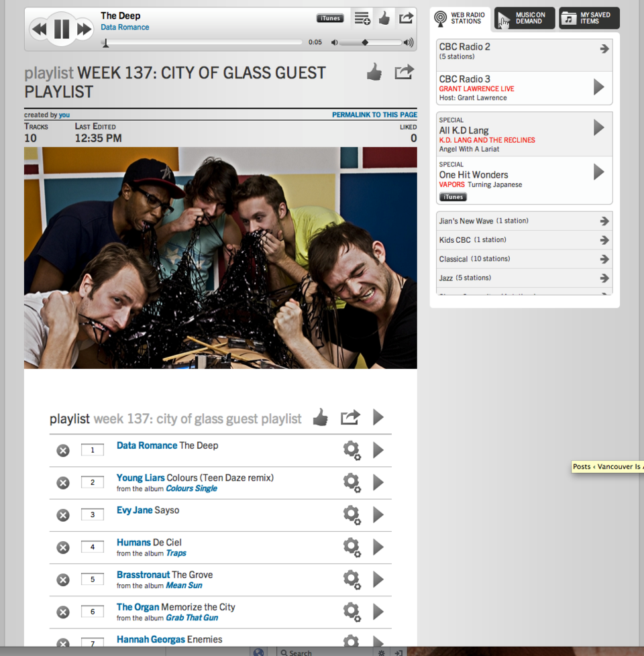
Task: Share the current track from the player bar
Action: click(406, 18)
